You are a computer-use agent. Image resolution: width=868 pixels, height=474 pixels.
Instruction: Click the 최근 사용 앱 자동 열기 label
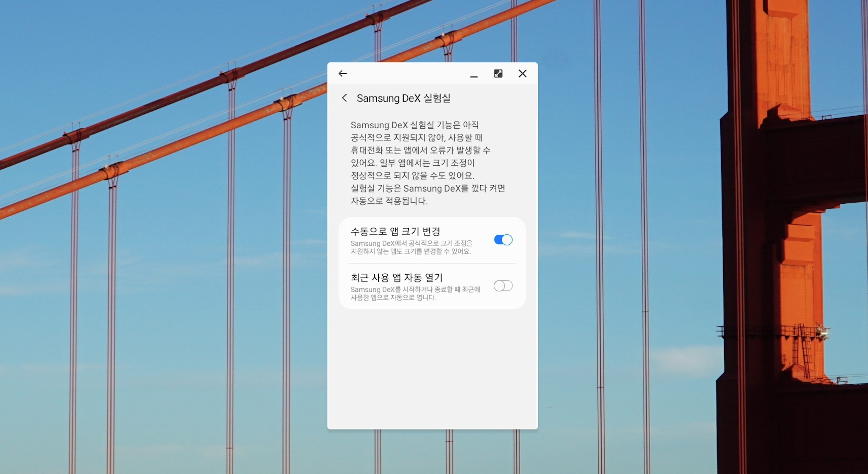[x=397, y=277]
